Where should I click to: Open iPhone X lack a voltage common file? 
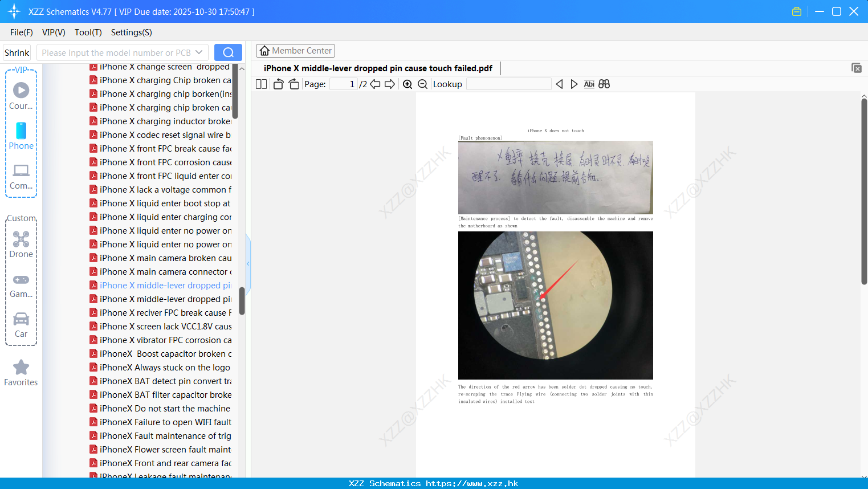(x=161, y=190)
